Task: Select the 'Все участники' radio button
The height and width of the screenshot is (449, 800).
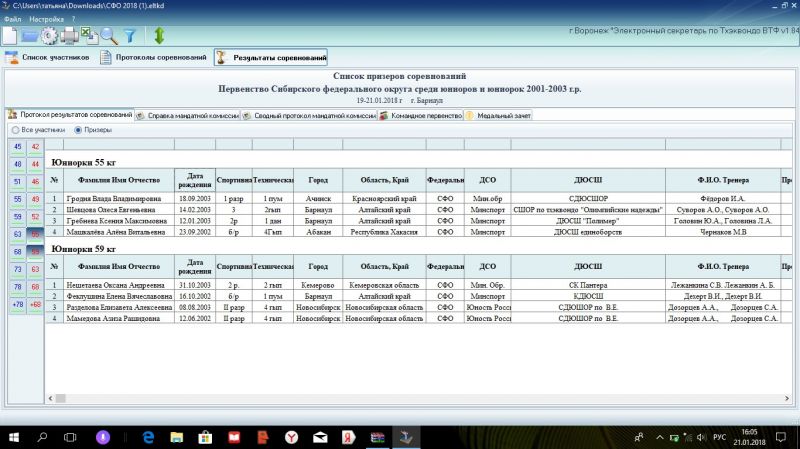Action: pos(15,130)
